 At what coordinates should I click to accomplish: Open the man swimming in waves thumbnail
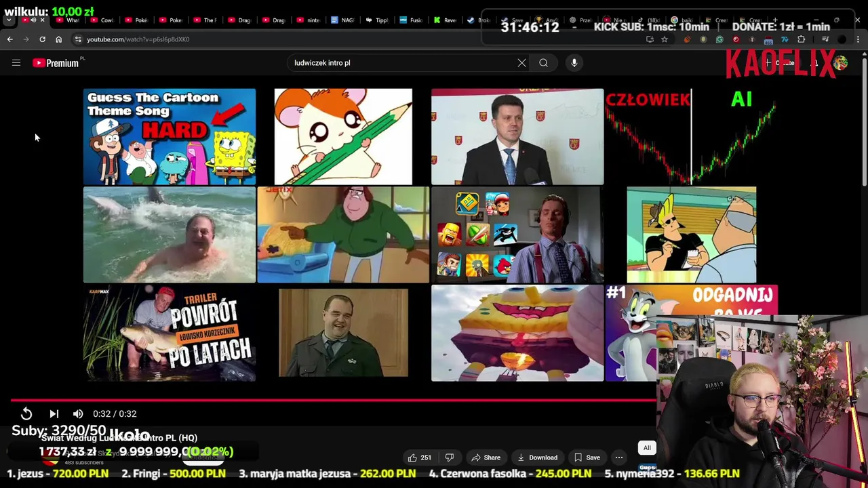click(x=170, y=235)
